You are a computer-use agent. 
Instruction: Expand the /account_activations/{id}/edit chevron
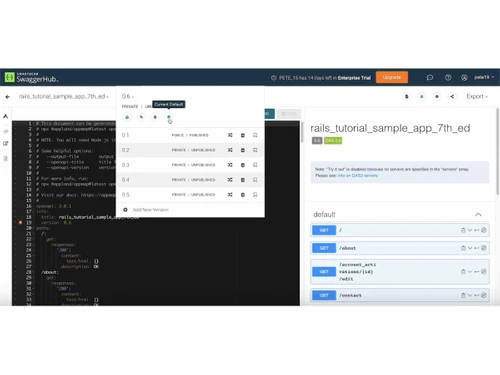tap(470, 272)
